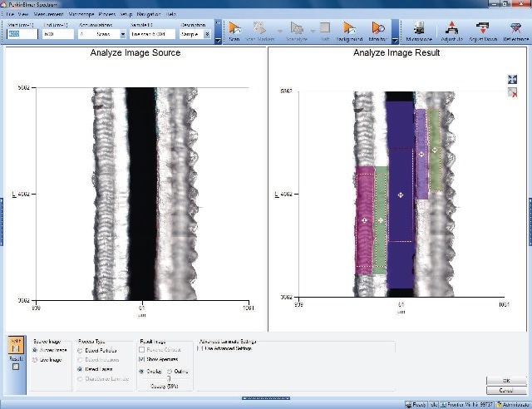This screenshot has width=532, height=409.
Task: Click the Background scan icon
Action: pos(350,30)
